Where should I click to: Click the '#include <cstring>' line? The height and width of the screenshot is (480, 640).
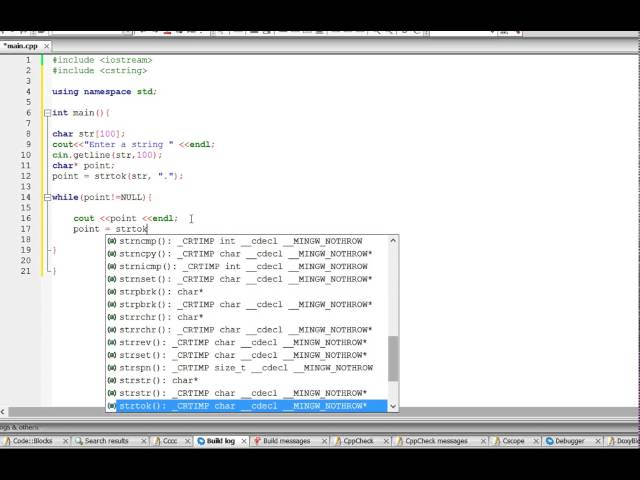point(100,70)
